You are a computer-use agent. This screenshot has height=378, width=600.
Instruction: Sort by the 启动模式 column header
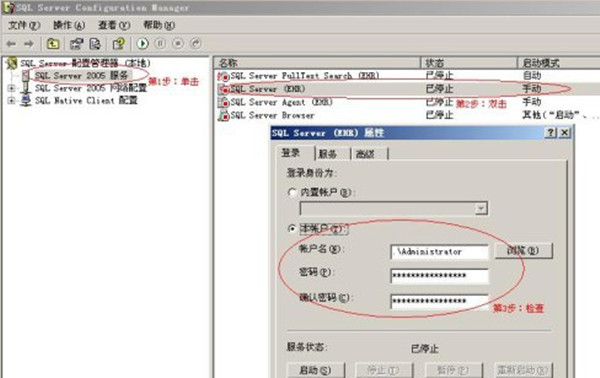coord(559,63)
